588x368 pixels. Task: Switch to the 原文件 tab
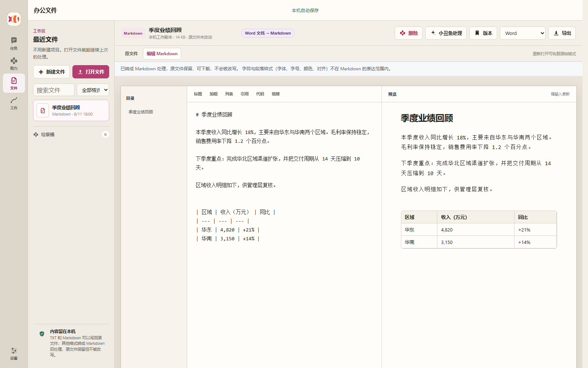point(131,54)
